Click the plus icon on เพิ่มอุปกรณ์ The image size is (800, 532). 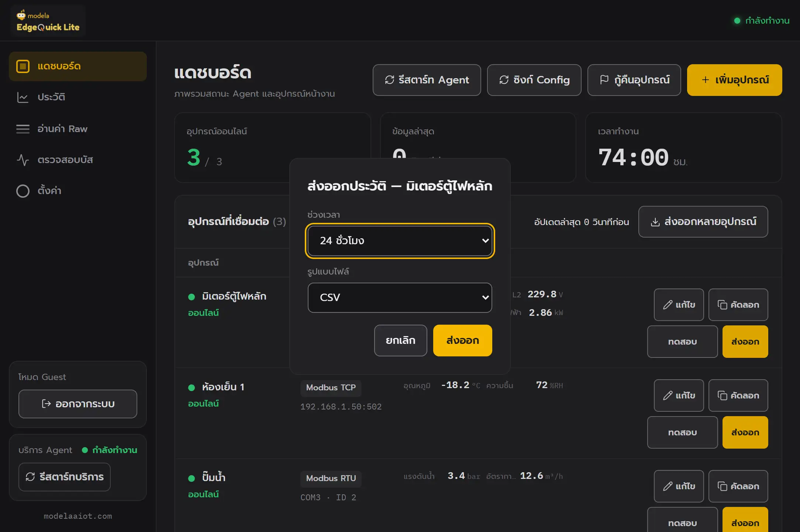click(706, 80)
